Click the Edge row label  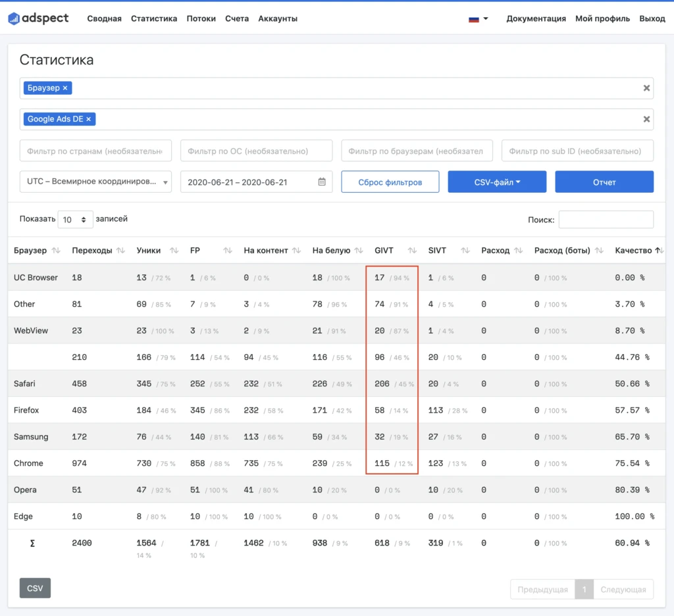tap(23, 516)
